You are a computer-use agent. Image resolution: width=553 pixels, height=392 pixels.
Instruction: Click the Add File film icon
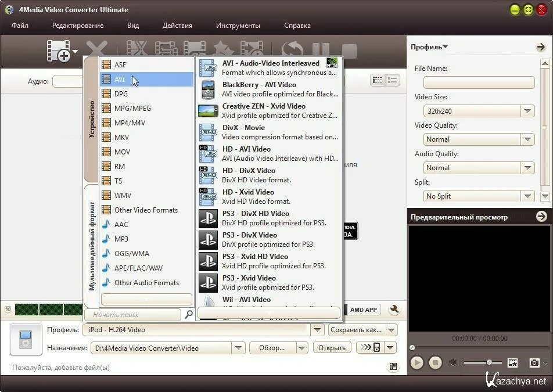[59, 51]
